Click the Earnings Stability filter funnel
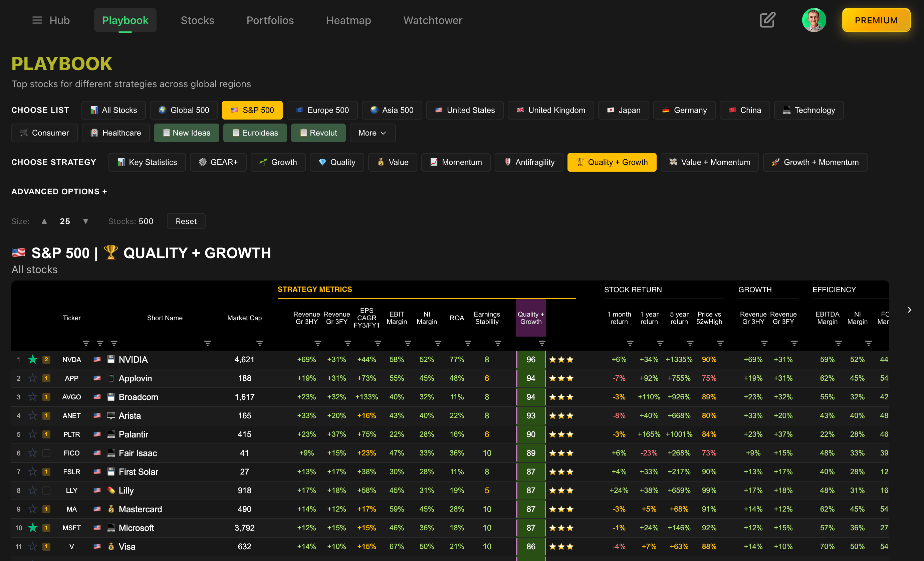The height and width of the screenshot is (561, 924). [x=498, y=342]
